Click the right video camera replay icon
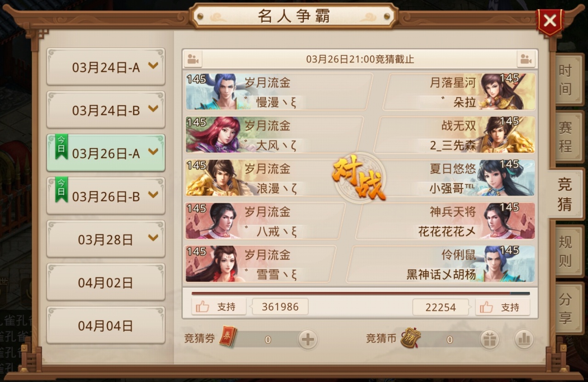 tap(526, 59)
